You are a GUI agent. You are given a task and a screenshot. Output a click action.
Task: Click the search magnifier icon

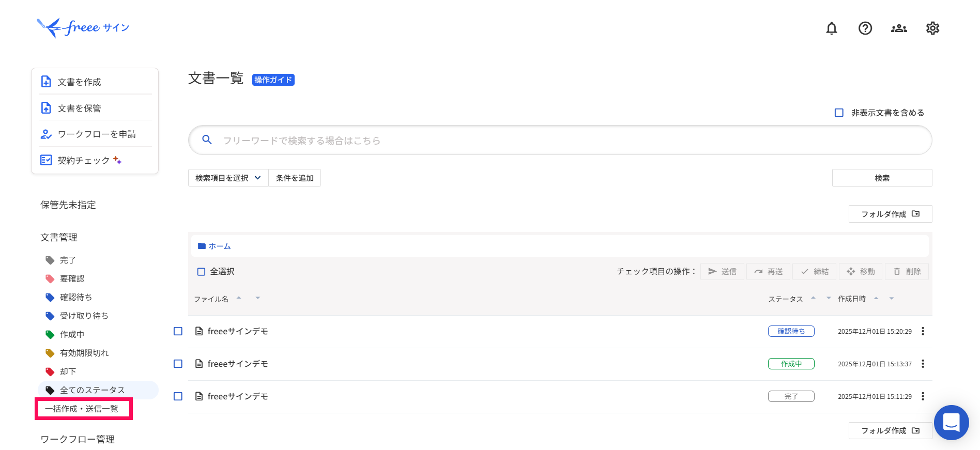point(207,140)
